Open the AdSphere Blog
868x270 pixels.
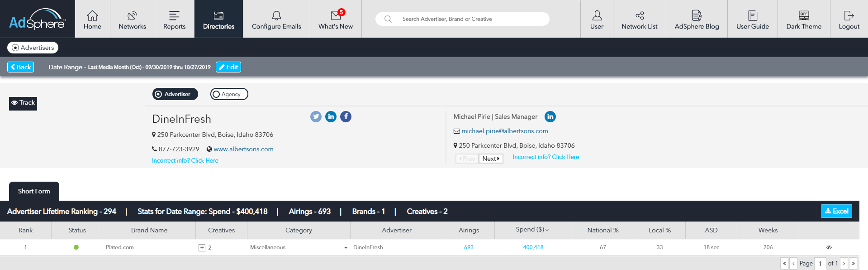tap(697, 19)
